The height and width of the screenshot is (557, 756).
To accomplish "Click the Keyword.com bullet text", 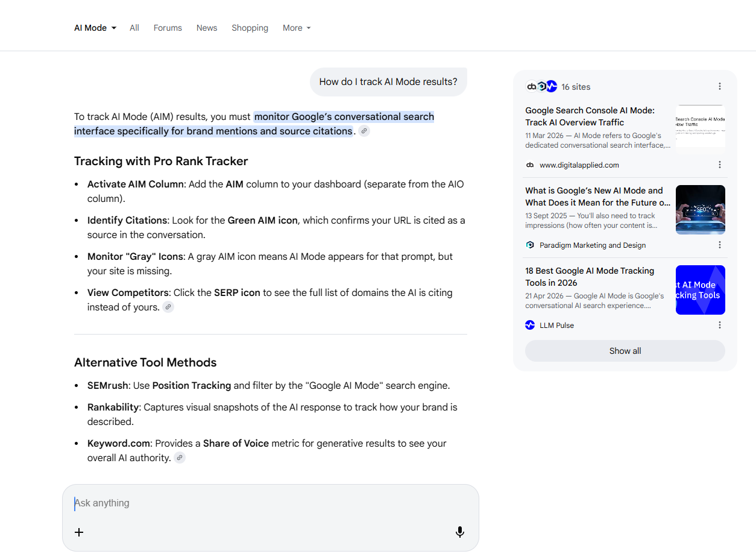I will (267, 450).
